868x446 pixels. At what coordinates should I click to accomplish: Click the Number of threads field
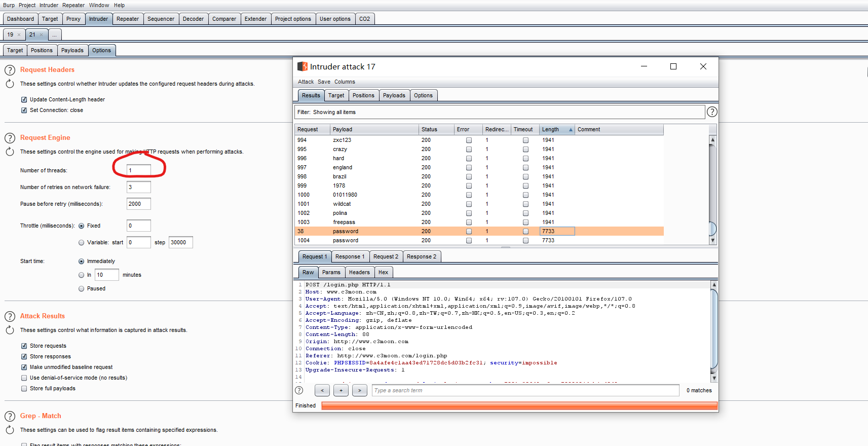tap(138, 170)
